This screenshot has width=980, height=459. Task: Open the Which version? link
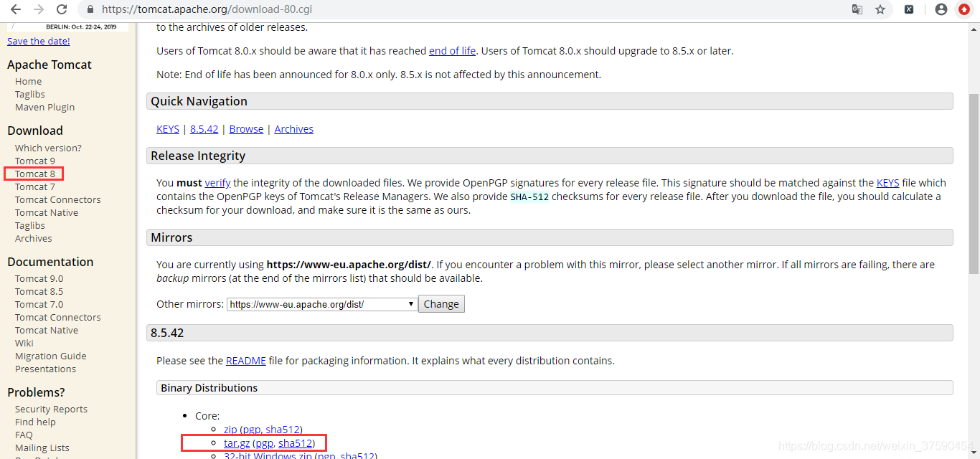tap(48, 148)
